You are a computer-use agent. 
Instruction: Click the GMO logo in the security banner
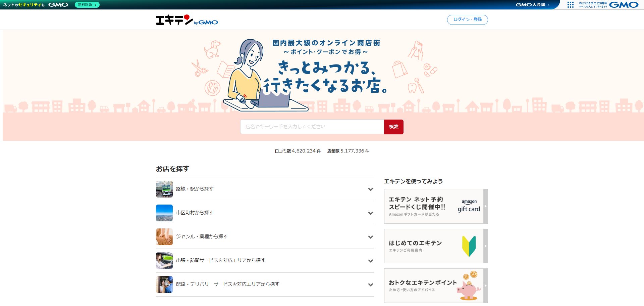[58, 5]
